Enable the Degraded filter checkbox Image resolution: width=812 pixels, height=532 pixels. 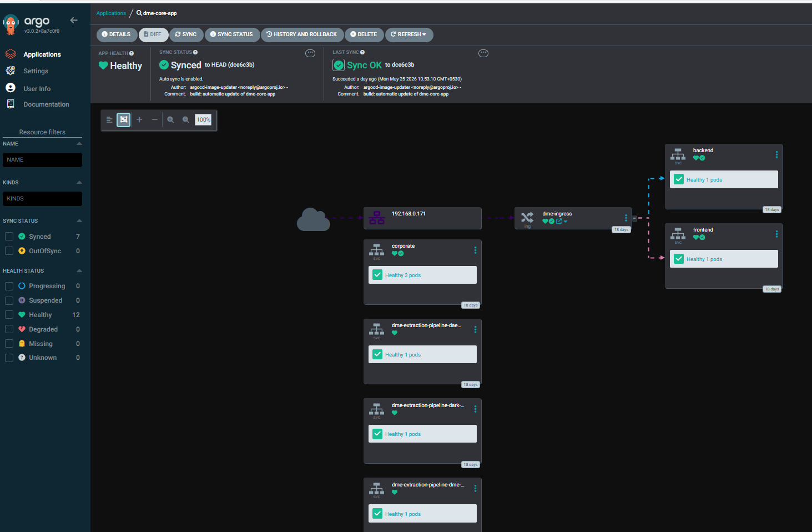pyautogui.click(x=9, y=329)
